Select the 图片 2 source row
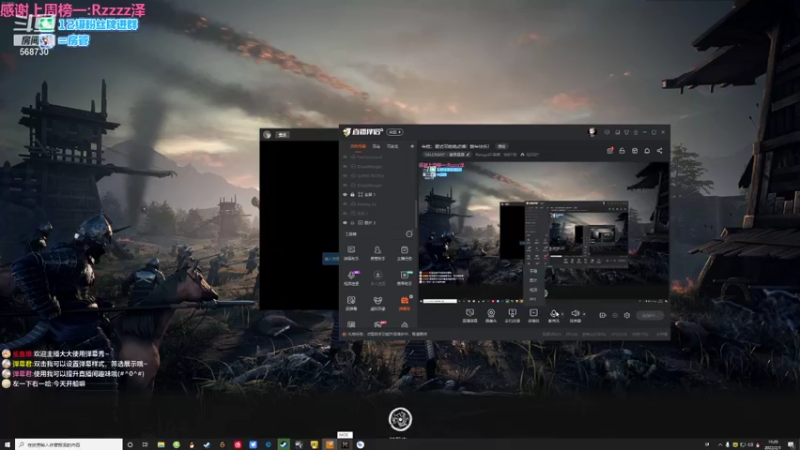The height and width of the screenshot is (450, 800). (x=378, y=223)
